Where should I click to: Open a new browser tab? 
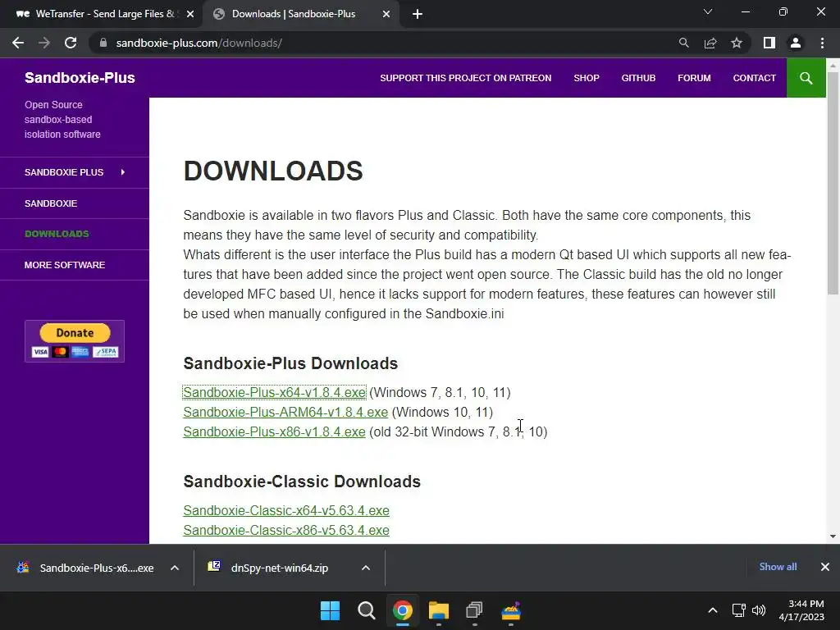(418, 15)
